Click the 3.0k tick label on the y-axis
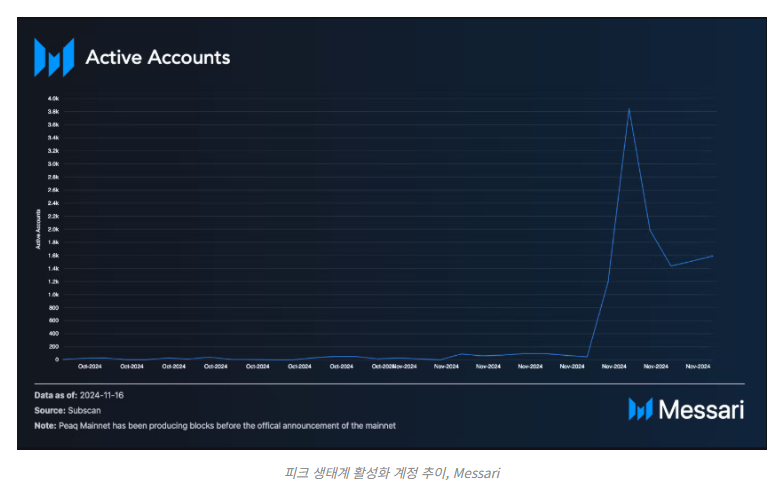Viewport: 780px width, 485px height. tap(53, 164)
